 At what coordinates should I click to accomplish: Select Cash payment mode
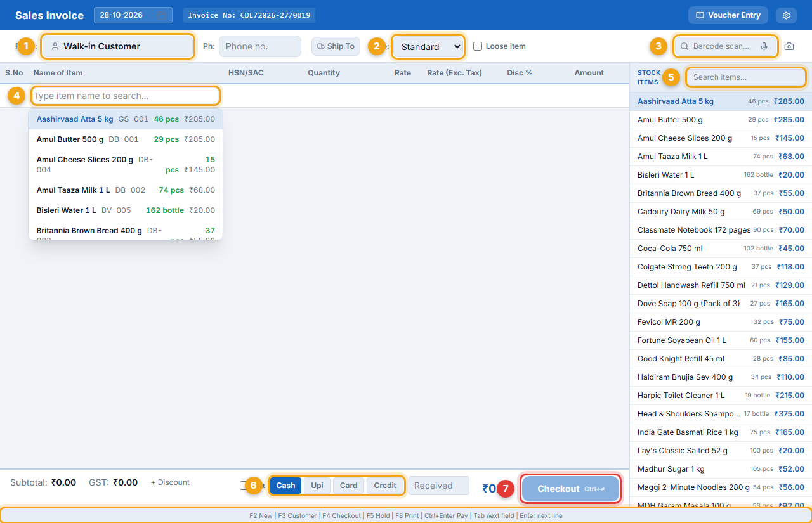tap(285, 486)
